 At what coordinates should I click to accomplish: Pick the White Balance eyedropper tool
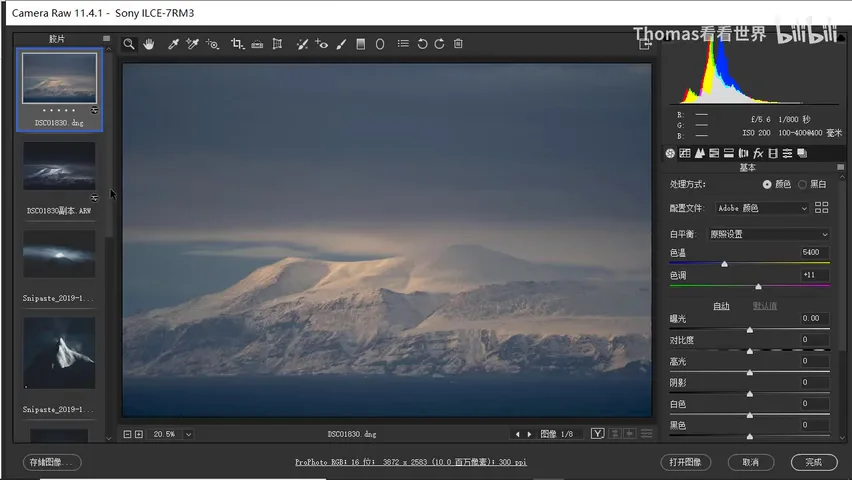tap(173, 44)
